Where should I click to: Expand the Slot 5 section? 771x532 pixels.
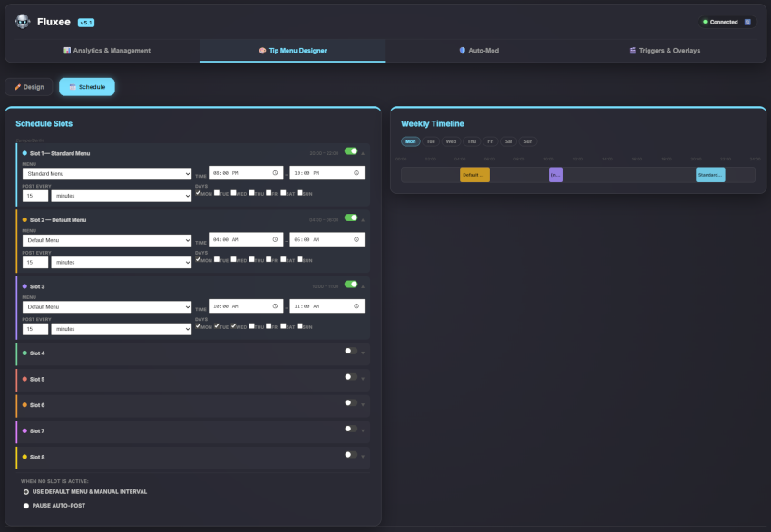pos(361,379)
